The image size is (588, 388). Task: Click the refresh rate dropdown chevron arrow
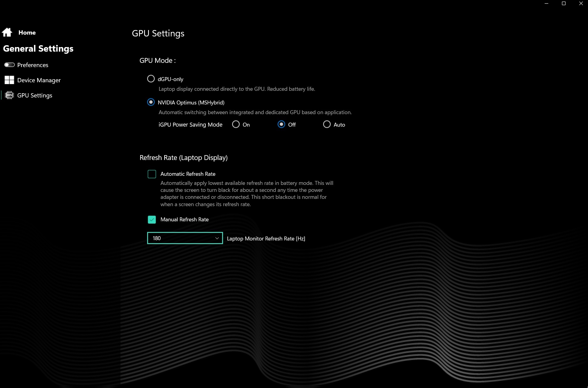click(217, 238)
